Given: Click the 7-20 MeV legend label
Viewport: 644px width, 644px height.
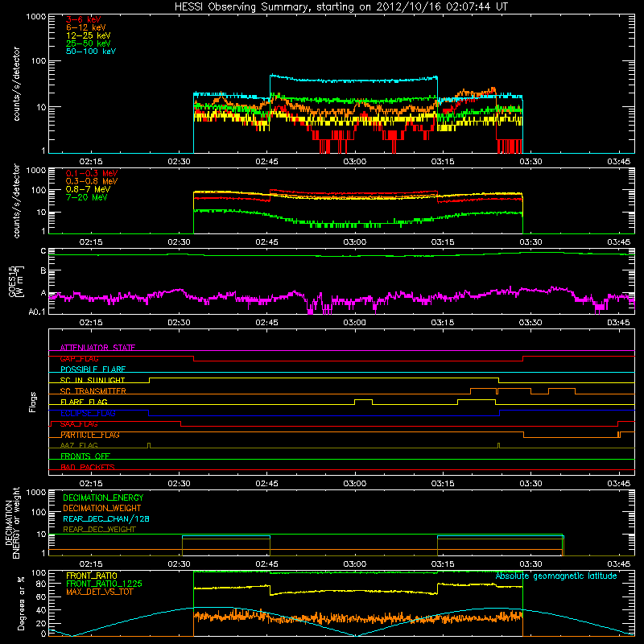Looking at the screenshot, I should tap(87, 197).
